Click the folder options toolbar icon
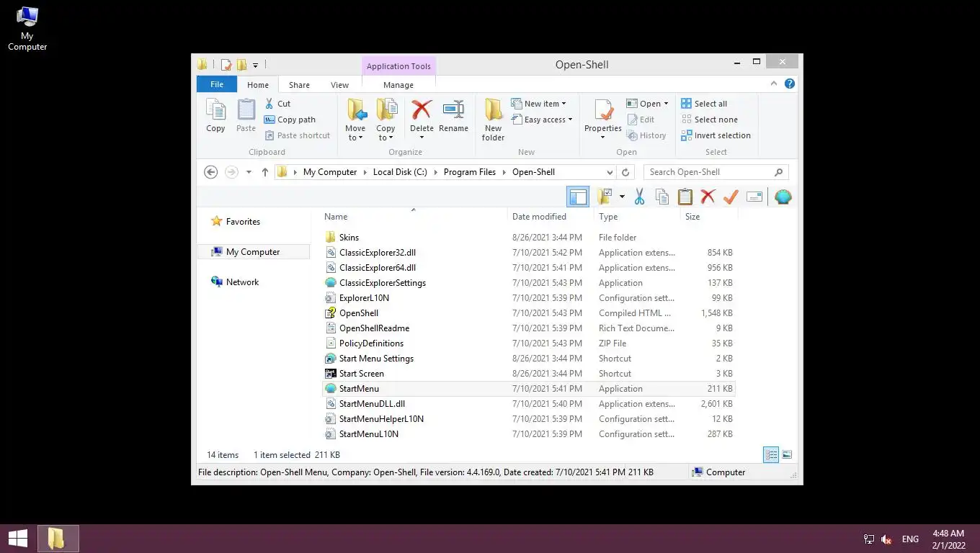Image resolution: width=980 pixels, height=553 pixels. pyautogui.click(x=604, y=197)
